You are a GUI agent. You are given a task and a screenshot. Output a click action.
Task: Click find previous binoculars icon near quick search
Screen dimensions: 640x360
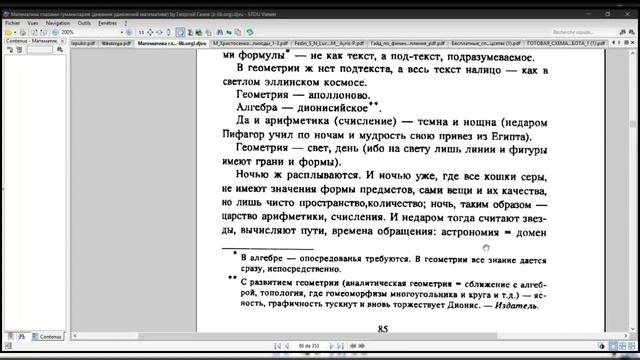(x=622, y=32)
